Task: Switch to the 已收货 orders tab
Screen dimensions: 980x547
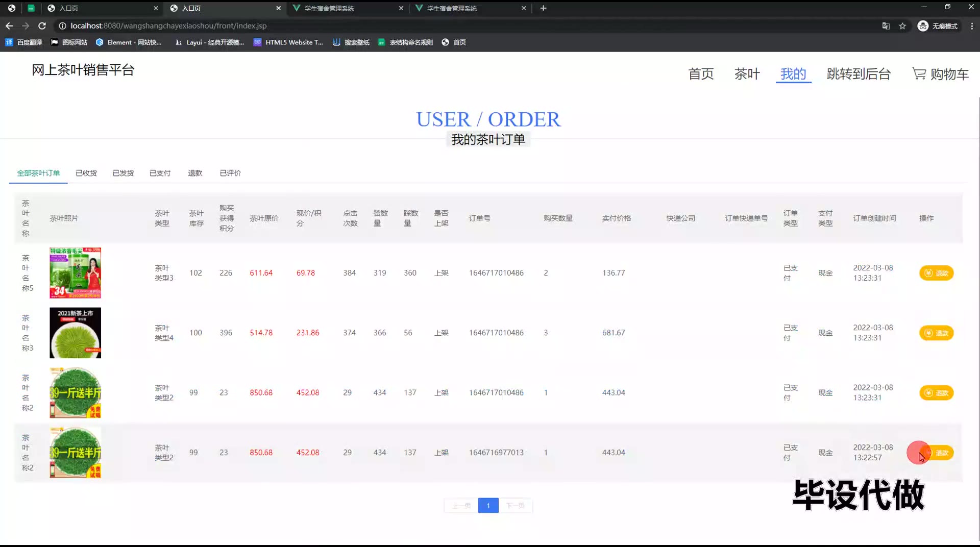Action: (x=86, y=173)
